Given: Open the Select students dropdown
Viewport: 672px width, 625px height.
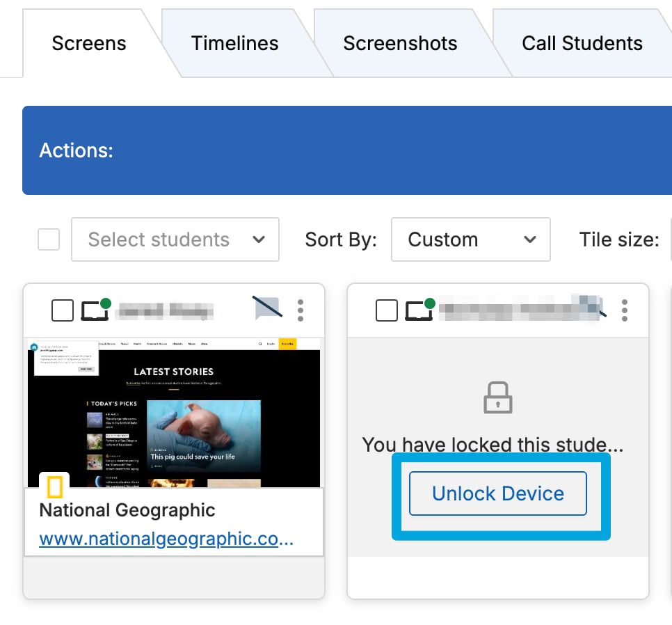Looking at the screenshot, I should pyautogui.click(x=175, y=239).
